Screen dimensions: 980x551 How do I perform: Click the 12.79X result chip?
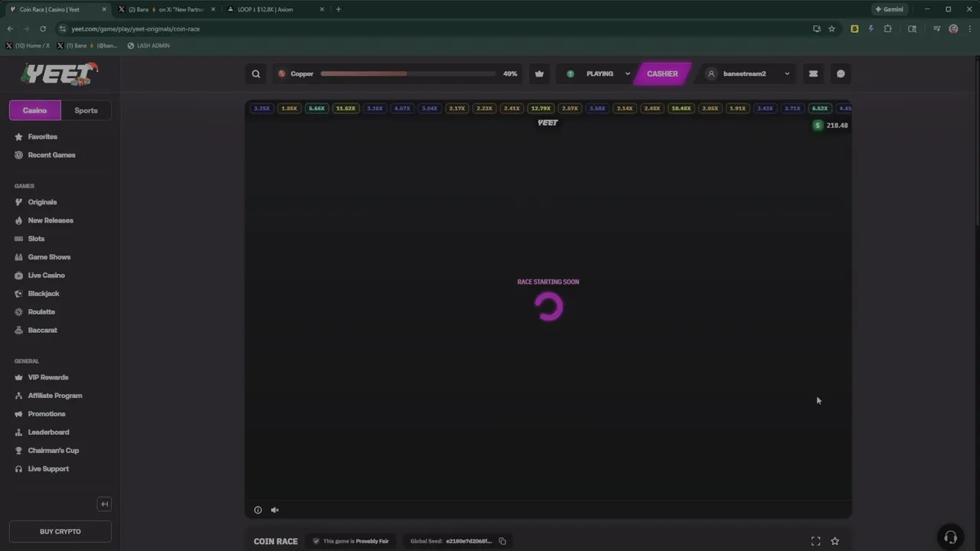tap(541, 109)
